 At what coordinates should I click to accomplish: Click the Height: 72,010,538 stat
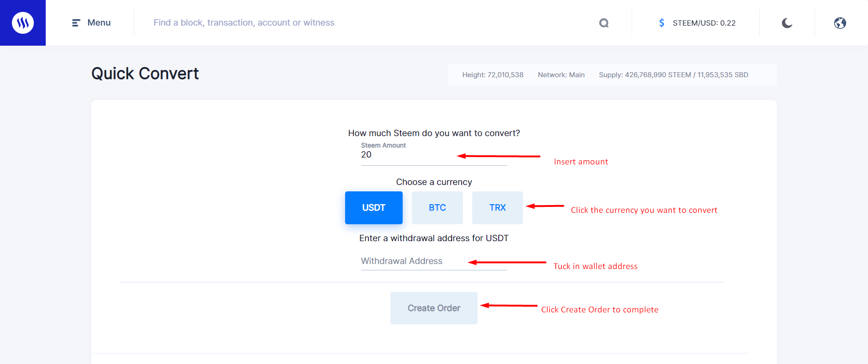(493, 75)
